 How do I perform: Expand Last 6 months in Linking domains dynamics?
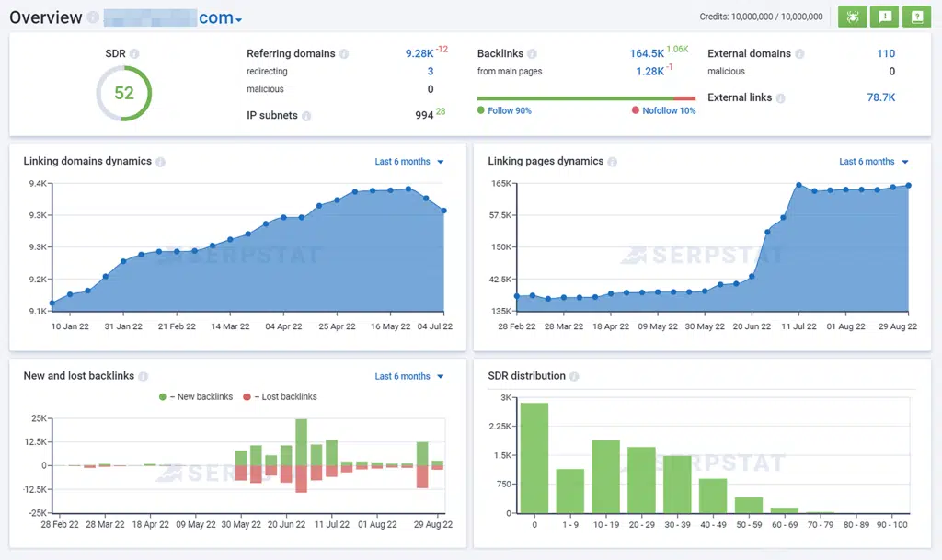(x=409, y=162)
